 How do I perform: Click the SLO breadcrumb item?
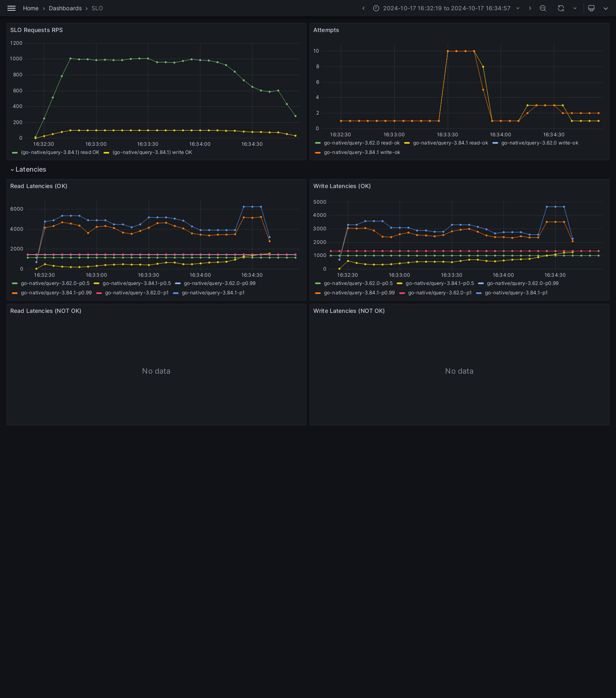point(97,8)
